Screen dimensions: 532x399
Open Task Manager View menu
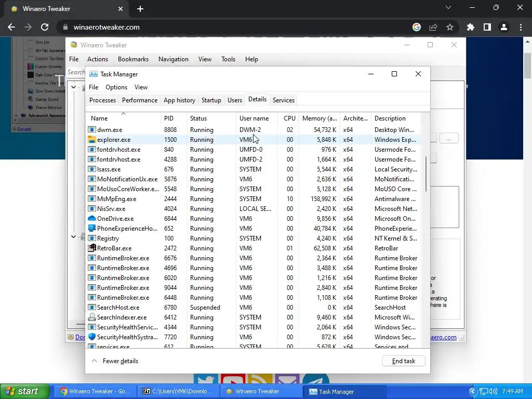(x=141, y=87)
